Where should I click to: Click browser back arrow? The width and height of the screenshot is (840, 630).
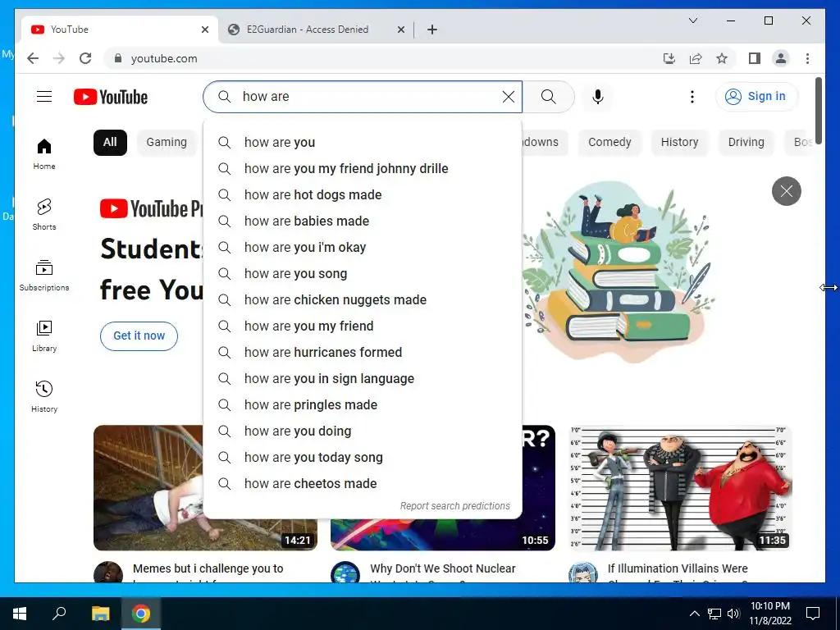pos(33,58)
